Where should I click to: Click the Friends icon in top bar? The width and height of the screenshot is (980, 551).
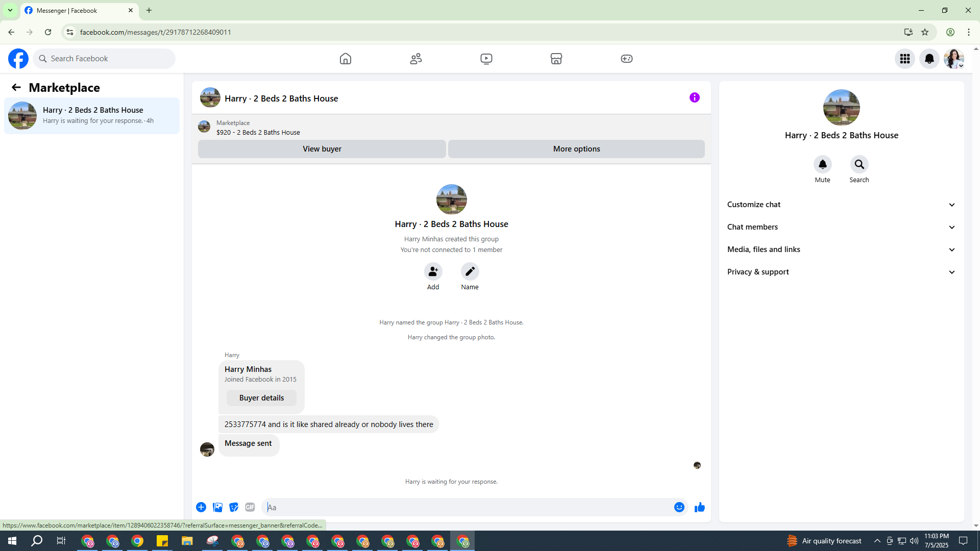[416, 59]
